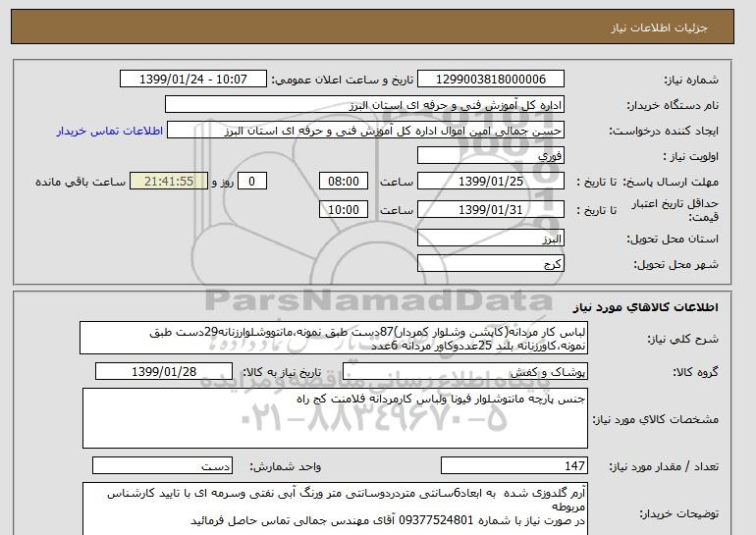Select the buyer notes text area
Screen dimensions: 756x535
(335, 508)
